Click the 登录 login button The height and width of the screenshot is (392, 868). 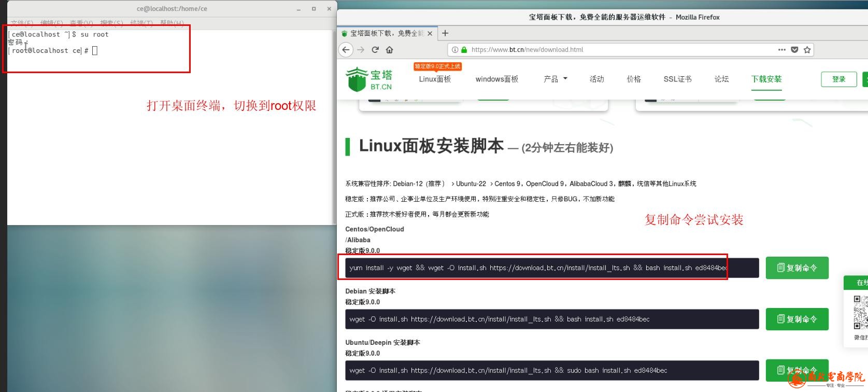838,79
